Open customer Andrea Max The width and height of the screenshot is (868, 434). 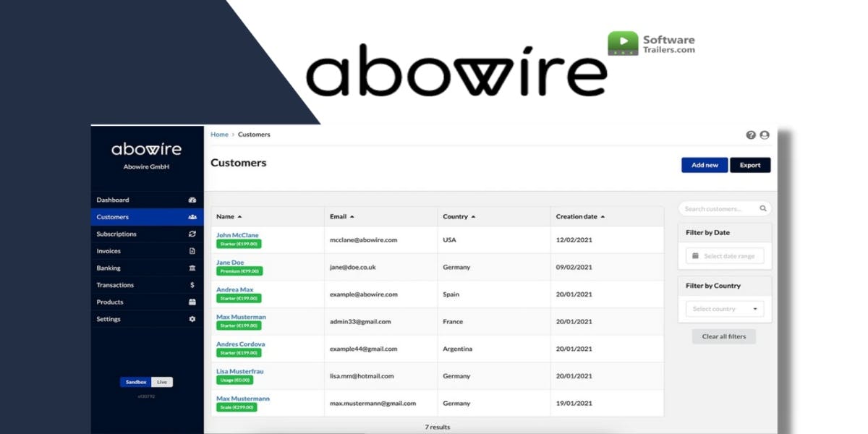235,290
